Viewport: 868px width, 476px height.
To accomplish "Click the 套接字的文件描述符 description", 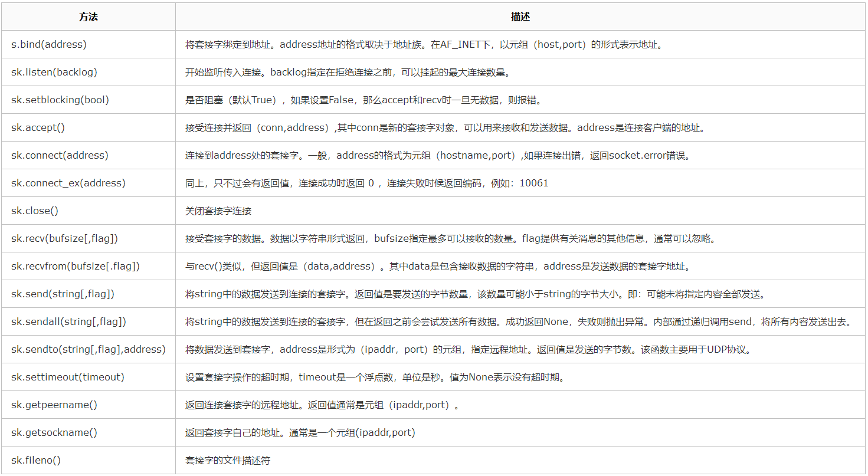I will pos(520,460).
